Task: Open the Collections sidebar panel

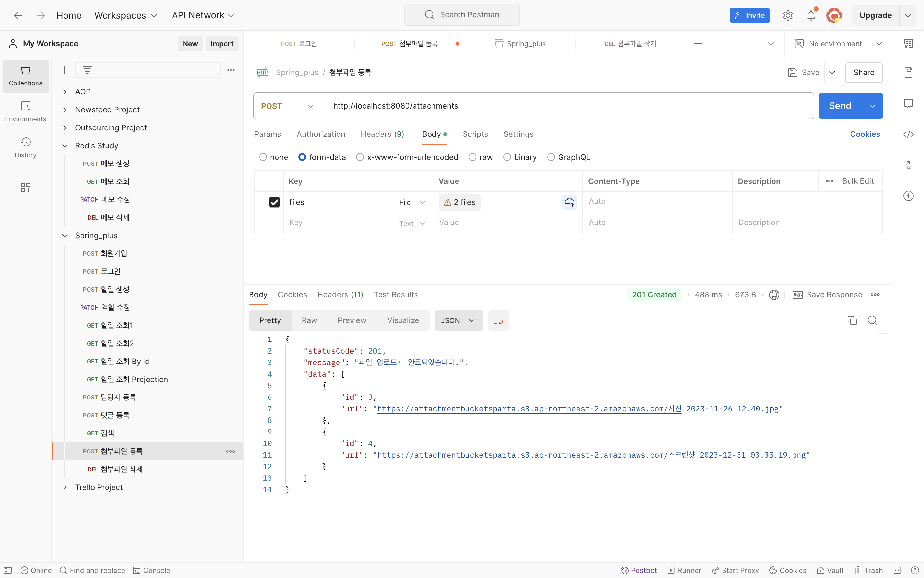Action: [x=26, y=76]
